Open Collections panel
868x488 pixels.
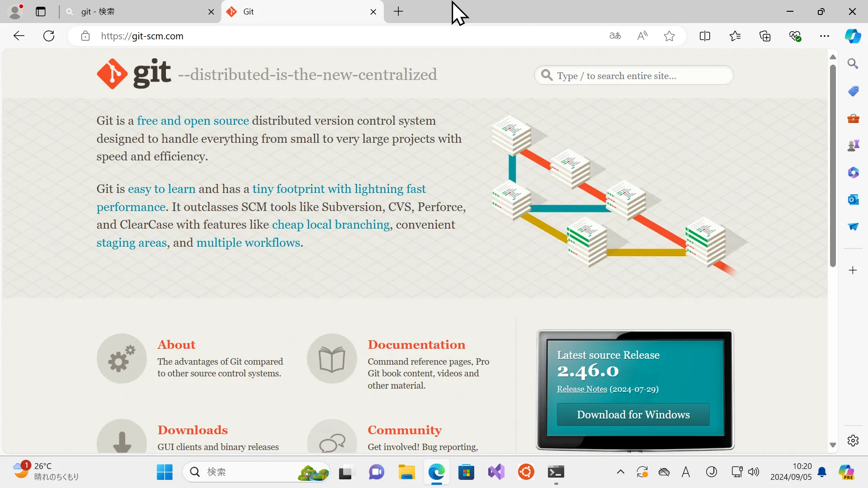pyautogui.click(x=765, y=36)
